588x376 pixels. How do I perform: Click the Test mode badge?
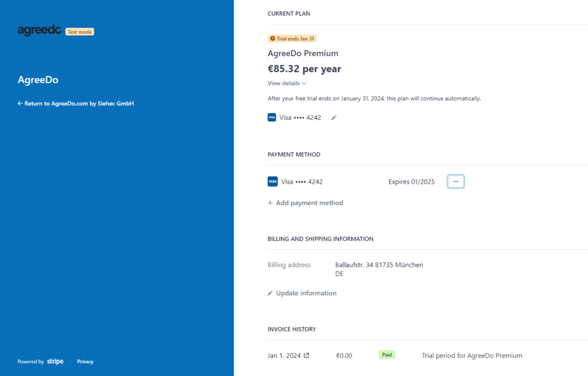(80, 32)
